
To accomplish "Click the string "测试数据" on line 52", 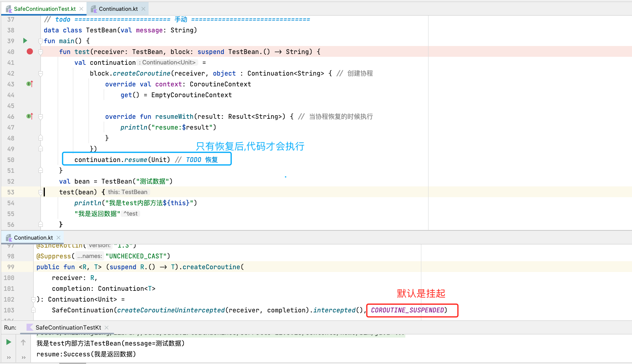I will point(153,181).
